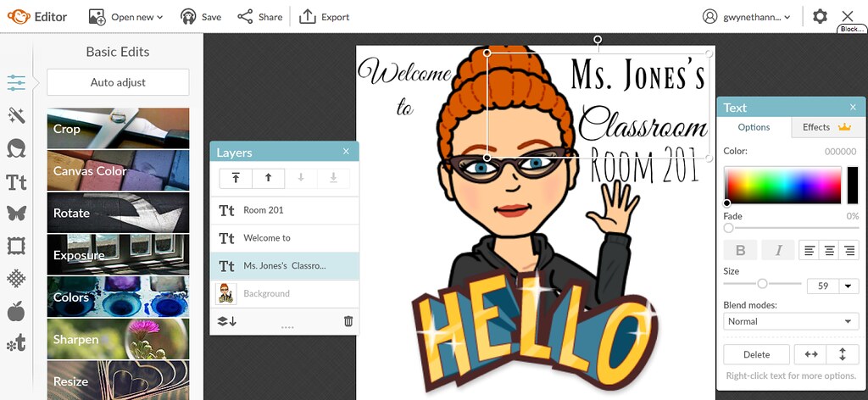The width and height of the screenshot is (868, 400).
Task: Expand the Open new dropdown menu
Action: (x=126, y=17)
